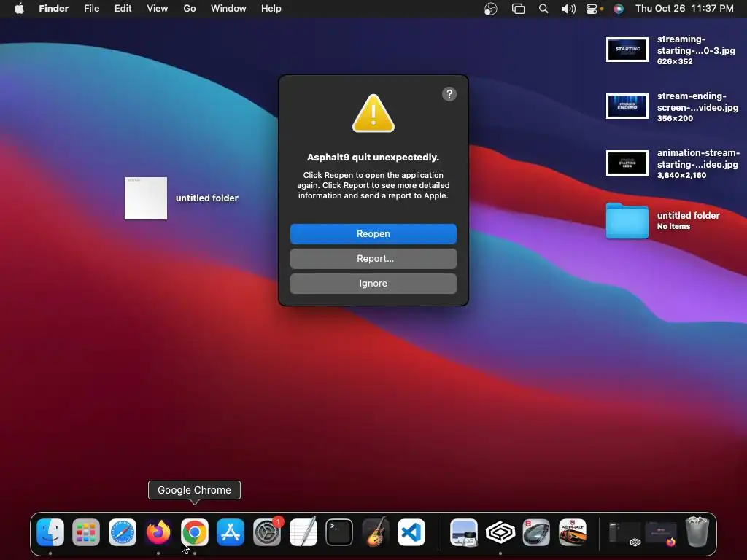747x560 pixels.
Task: Open the App Store dock icon
Action: pos(231,532)
